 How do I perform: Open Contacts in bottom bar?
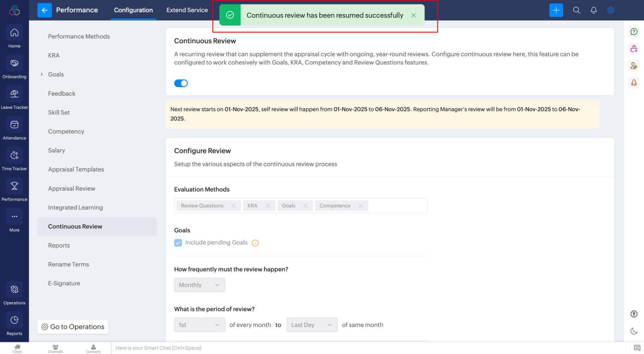(93, 348)
